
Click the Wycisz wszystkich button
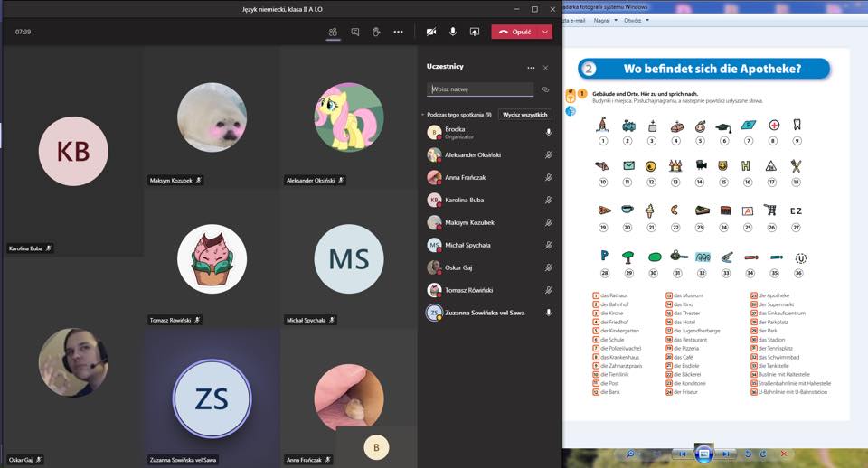pos(525,116)
